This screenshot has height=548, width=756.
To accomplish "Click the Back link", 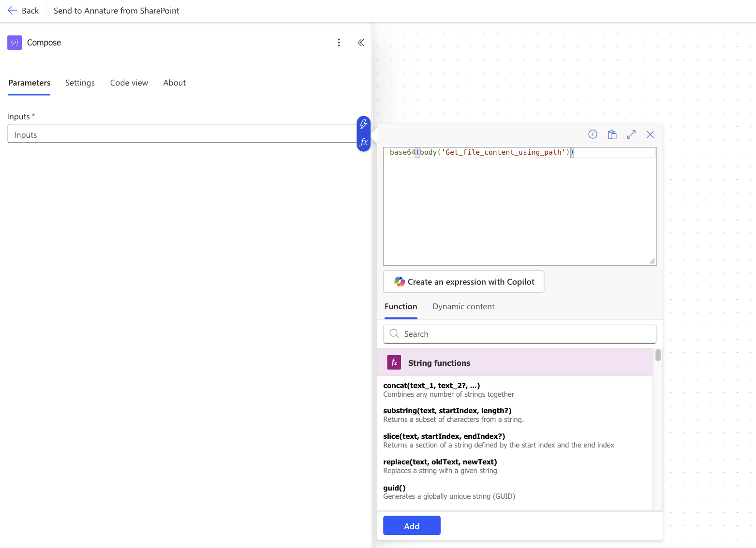I will tap(23, 11).
